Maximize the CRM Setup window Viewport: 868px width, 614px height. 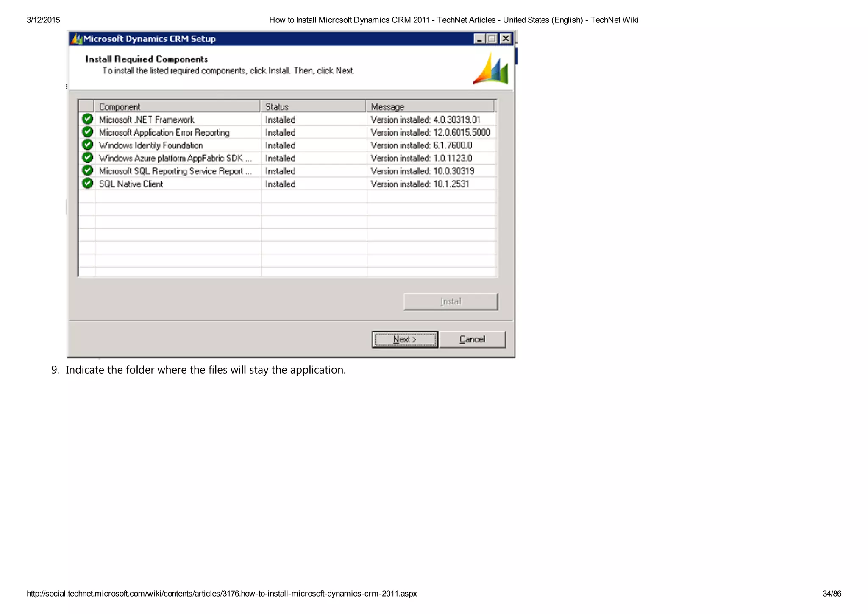pyautogui.click(x=492, y=39)
